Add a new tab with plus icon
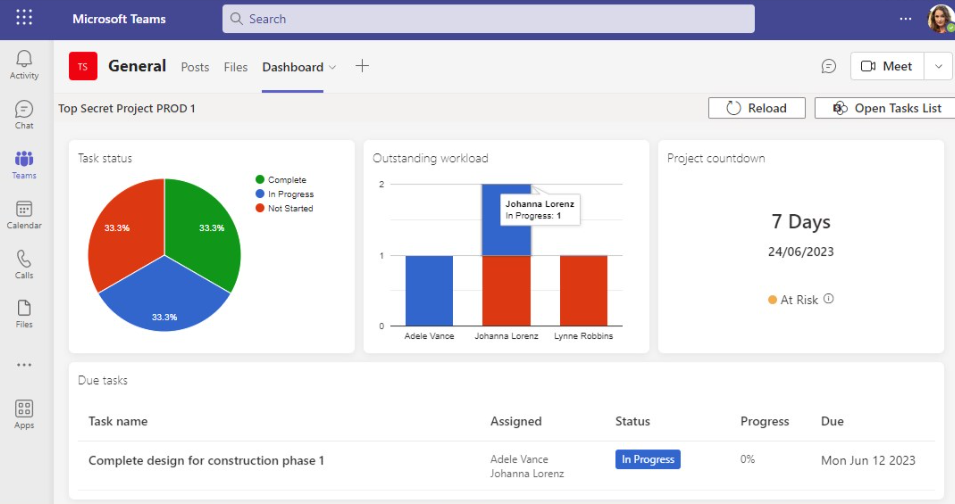Image resolution: width=955 pixels, height=504 pixels. [x=362, y=66]
